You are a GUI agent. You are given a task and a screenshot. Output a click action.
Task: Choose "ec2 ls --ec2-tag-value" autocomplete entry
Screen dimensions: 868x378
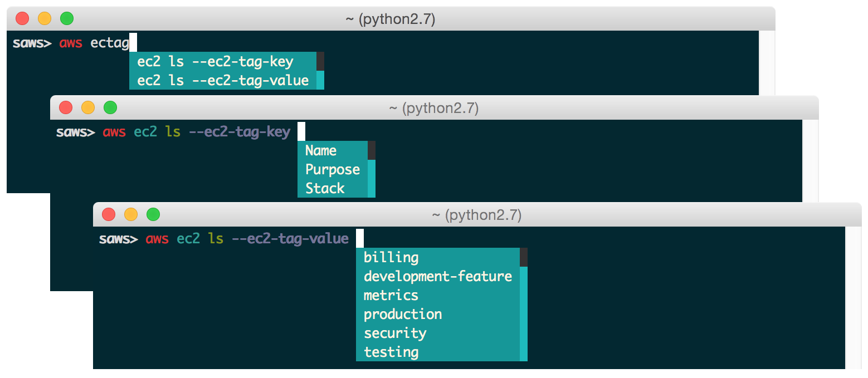222,80
